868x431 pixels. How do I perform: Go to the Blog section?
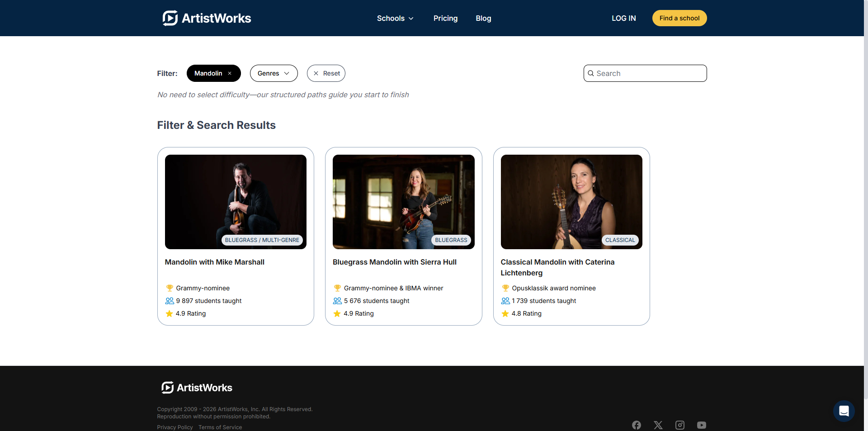pyautogui.click(x=483, y=18)
